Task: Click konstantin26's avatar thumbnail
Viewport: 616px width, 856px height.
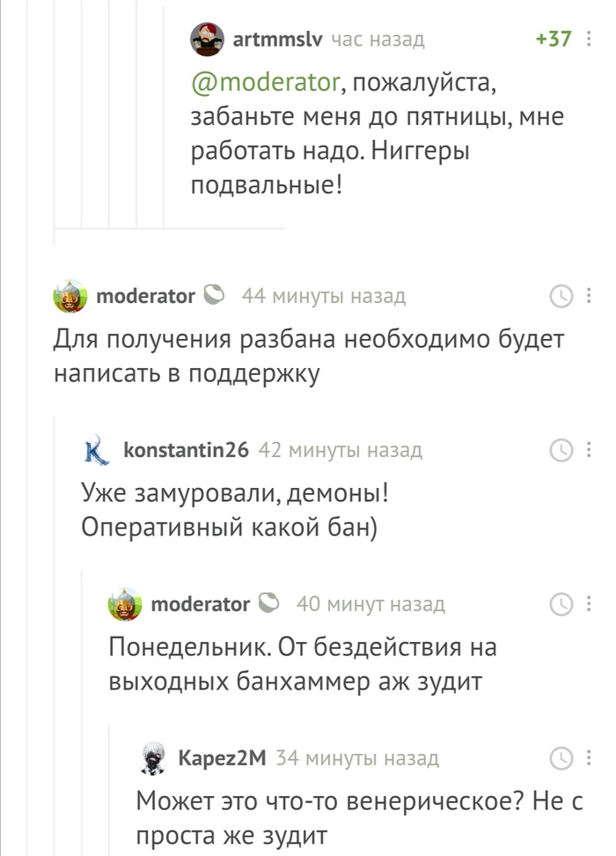Action: (x=96, y=451)
